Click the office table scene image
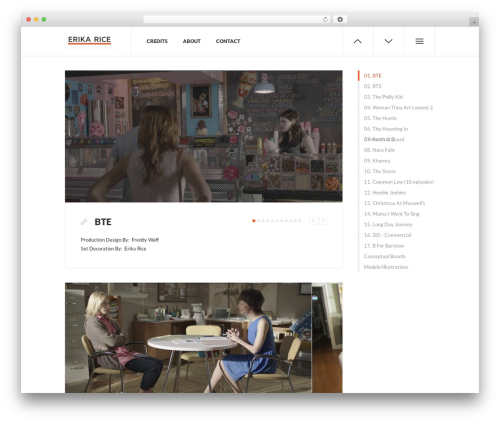 pos(188,337)
